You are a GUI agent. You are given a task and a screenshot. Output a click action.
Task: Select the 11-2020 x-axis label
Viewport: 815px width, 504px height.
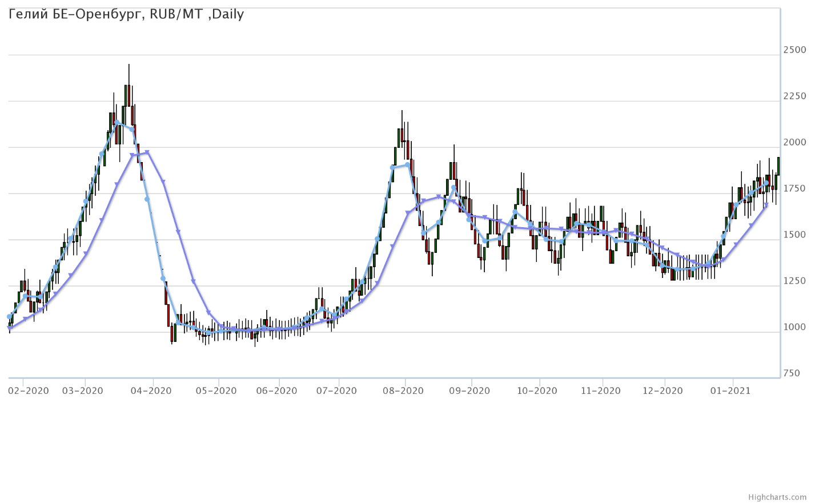pos(600,391)
